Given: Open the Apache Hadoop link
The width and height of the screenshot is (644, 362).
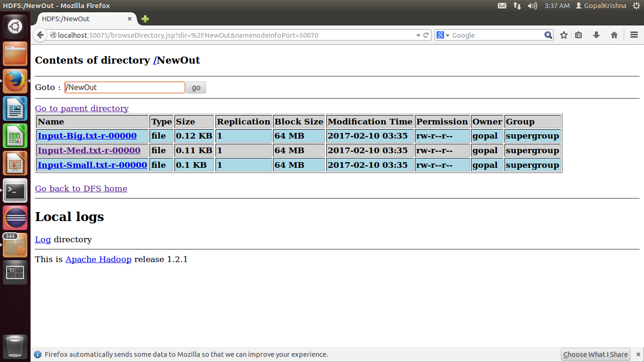Looking at the screenshot, I should pos(98,259).
